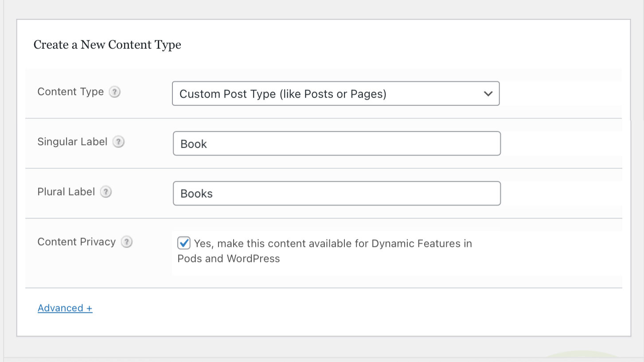Open the Content Type dropdown
The image size is (644, 362).
point(336,93)
